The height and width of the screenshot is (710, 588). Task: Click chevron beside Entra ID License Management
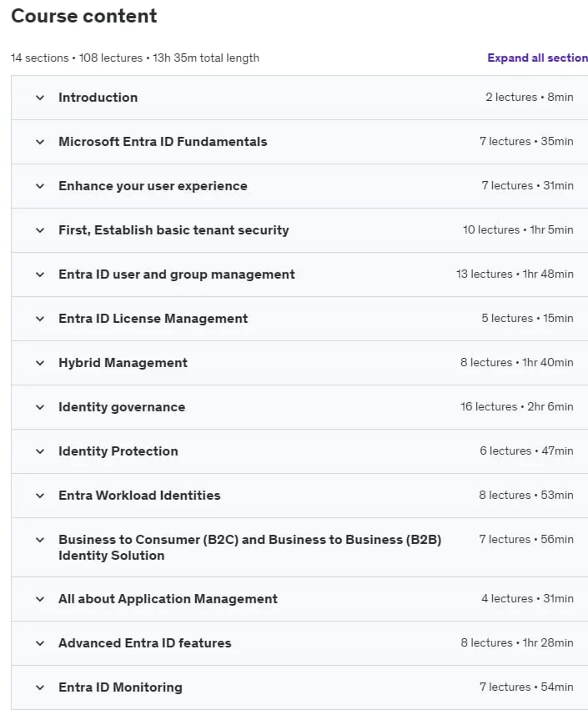[40, 319]
